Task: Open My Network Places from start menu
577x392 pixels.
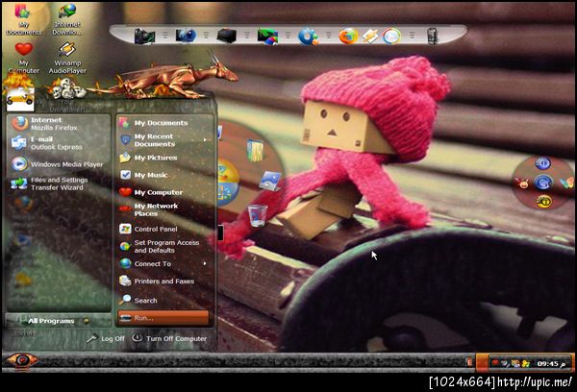Action: pos(165,209)
